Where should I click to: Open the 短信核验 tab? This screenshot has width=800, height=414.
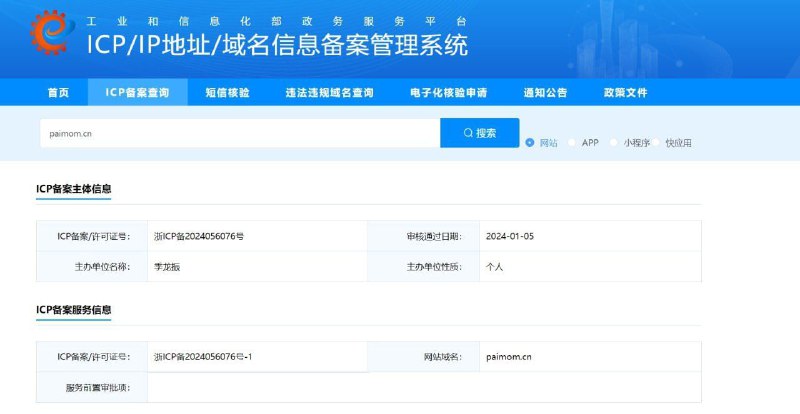click(227, 92)
